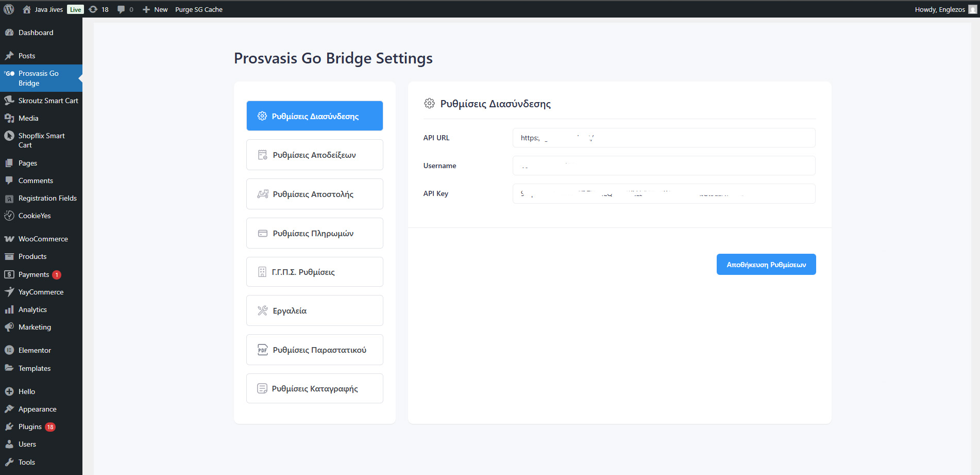Click inside the Username text field
Viewport: 980px width, 475px height.
tap(663, 166)
